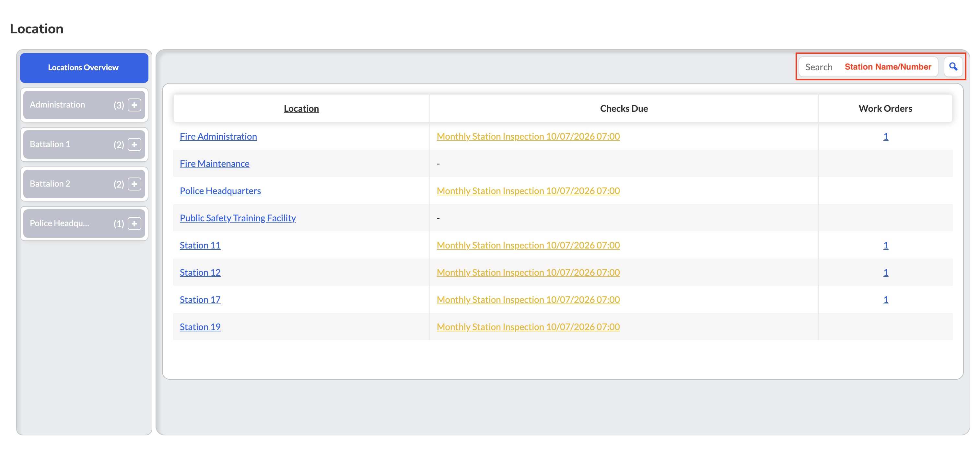Open Fire Administration's work order count link
Image resolution: width=980 pixels, height=449 pixels.
point(886,136)
